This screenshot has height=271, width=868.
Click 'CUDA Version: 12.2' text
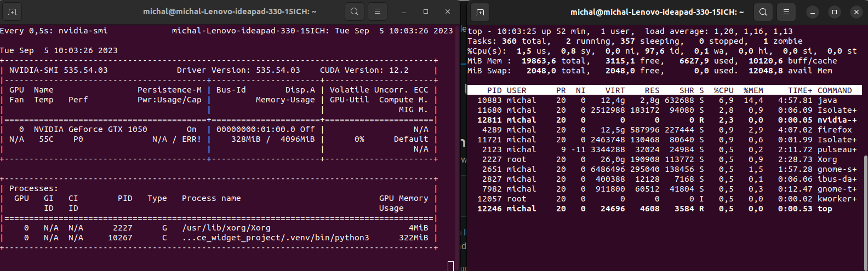(364, 70)
